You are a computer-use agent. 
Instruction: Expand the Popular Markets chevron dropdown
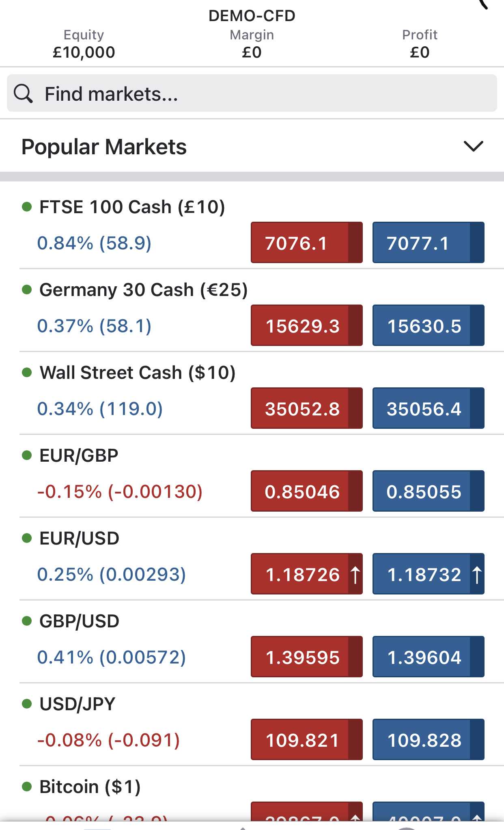click(473, 146)
